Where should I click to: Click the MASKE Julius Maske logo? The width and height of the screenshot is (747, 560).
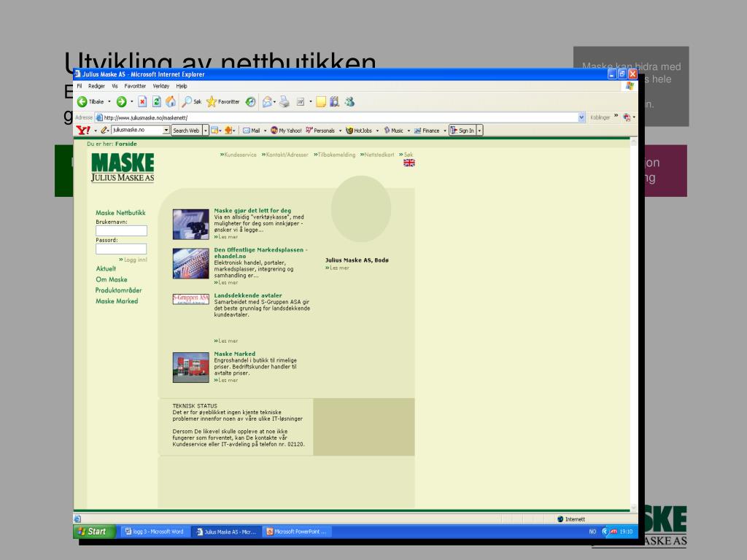pos(123,168)
